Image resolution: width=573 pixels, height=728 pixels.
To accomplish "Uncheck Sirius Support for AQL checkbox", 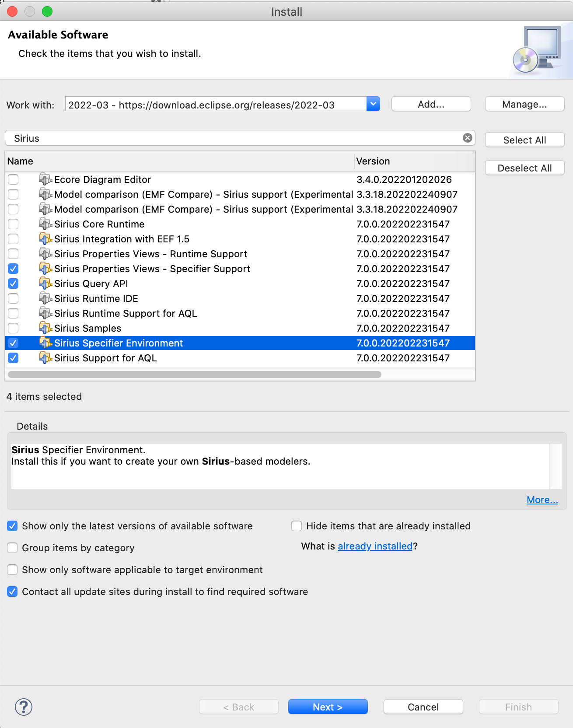I will click(x=13, y=358).
